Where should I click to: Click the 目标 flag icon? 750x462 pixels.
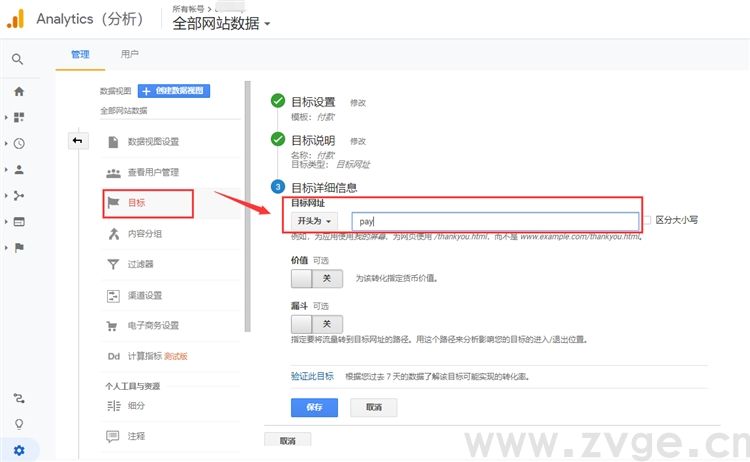tap(113, 203)
